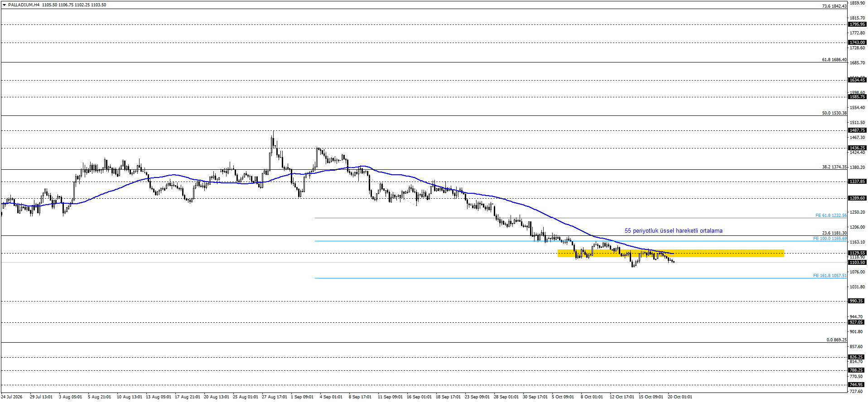Click the 990.35 horizontal line price tag
This screenshot has height=402, width=868.
coord(856,301)
